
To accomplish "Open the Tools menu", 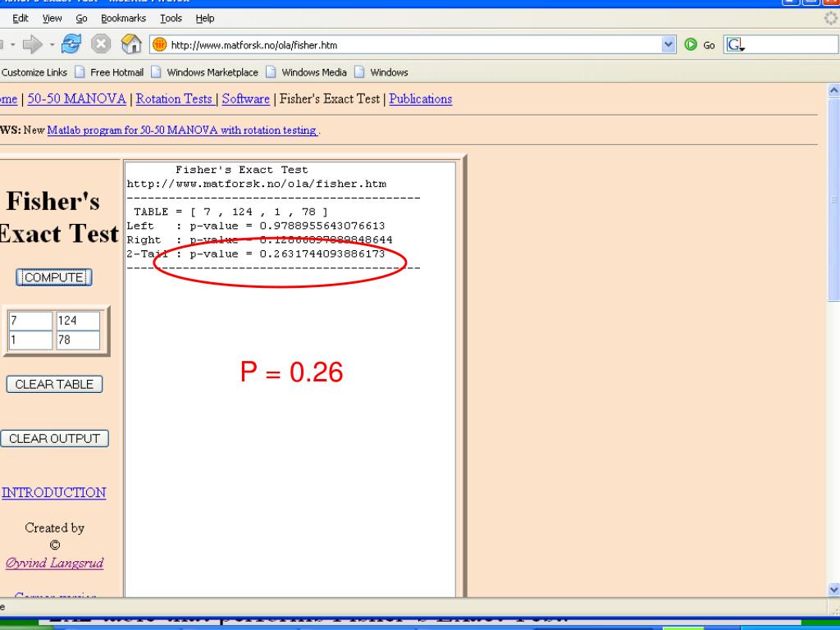I will coord(171,18).
